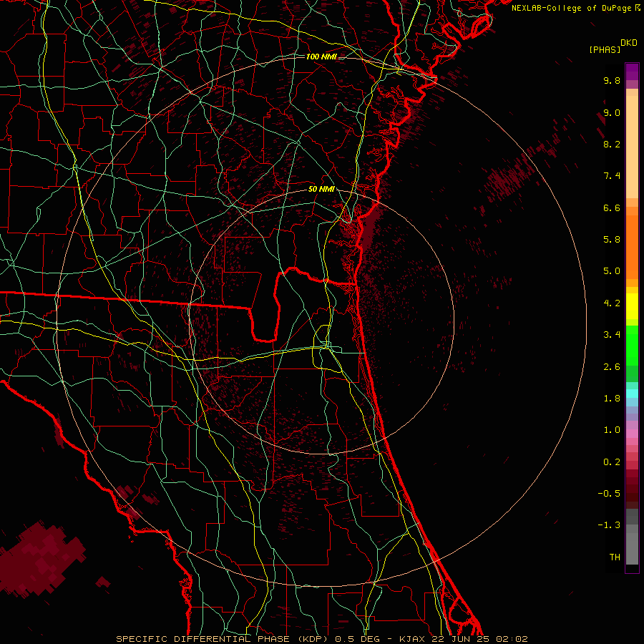Click the '0.5 DEG' elevation text in the caption
Viewport: 644px width, 644px height.
pyautogui.click(x=356, y=639)
